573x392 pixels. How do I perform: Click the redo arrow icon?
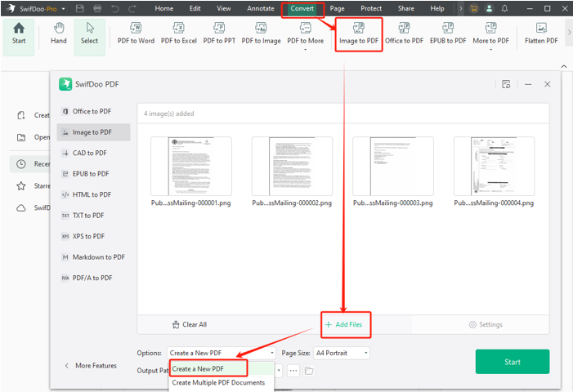[132, 8]
